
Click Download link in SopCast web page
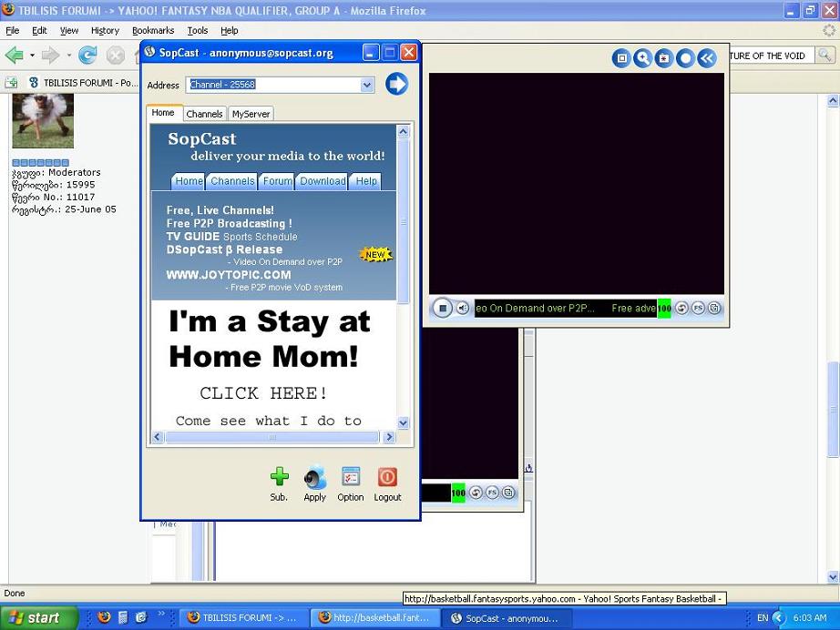click(323, 181)
